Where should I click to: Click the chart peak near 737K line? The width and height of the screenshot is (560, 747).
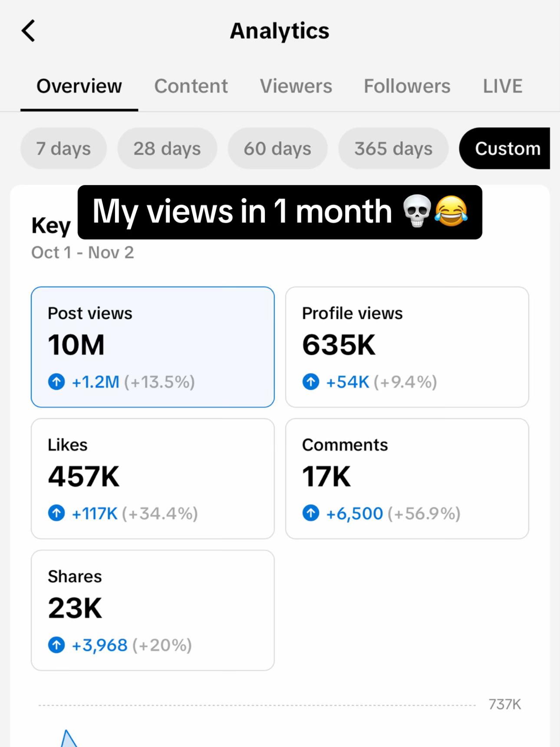pos(68,737)
